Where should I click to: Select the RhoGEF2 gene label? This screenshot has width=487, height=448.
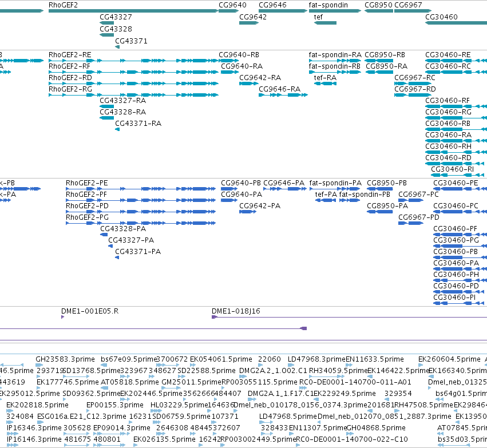pos(63,5)
